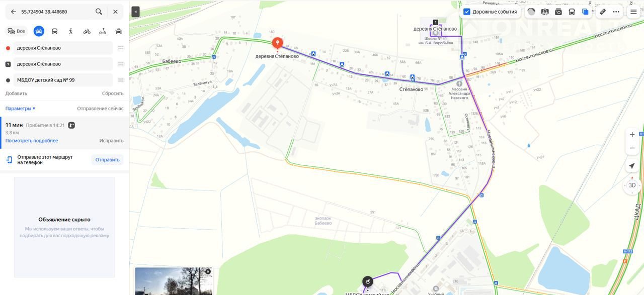Pick the taxi route mode icon
This screenshot has height=295, width=644.
coord(119,31)
